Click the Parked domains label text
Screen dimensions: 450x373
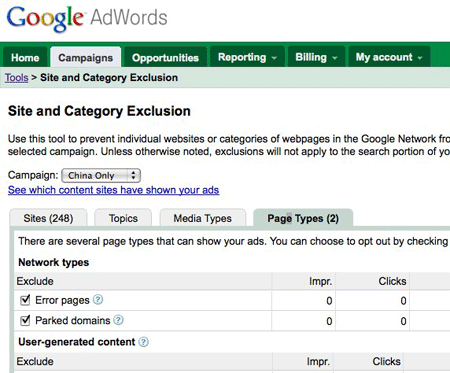[73, 321]
